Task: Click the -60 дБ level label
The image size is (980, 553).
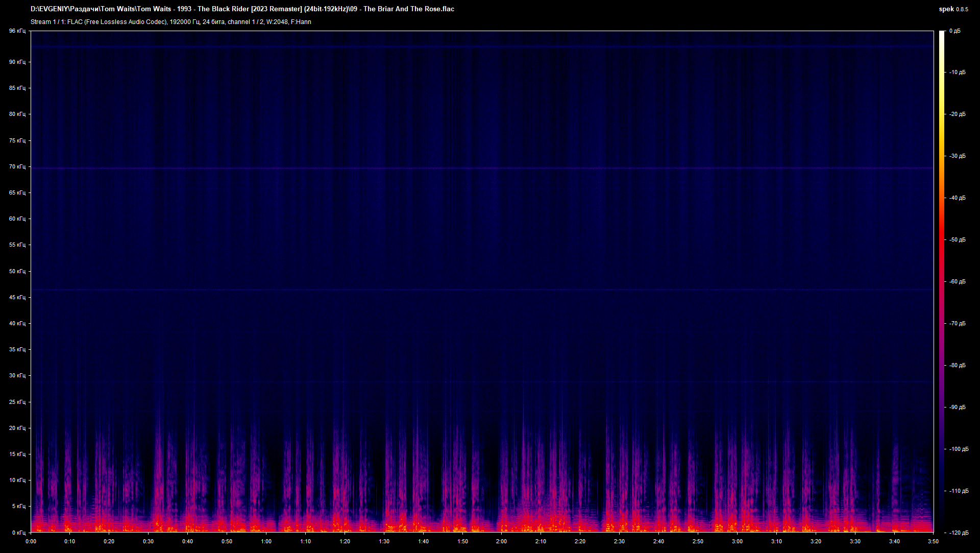Action: point(958,282)
